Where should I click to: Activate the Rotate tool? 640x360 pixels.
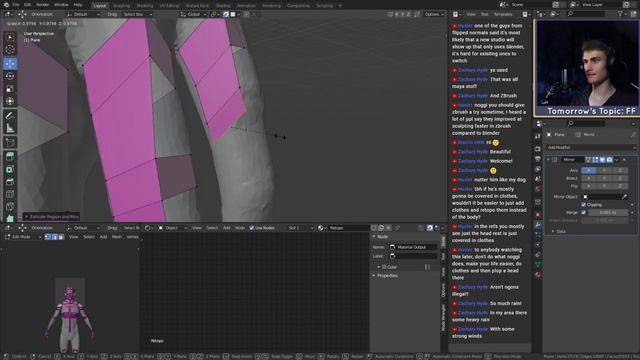pos(10,76)
